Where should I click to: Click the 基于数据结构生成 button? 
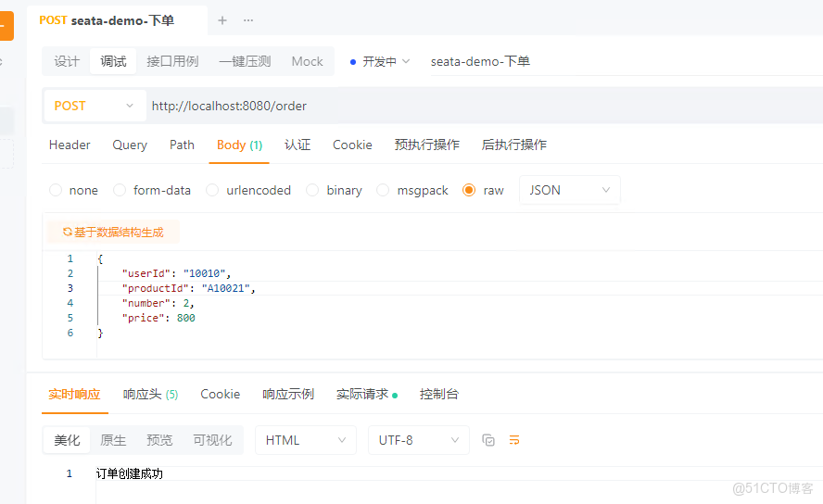113,232
